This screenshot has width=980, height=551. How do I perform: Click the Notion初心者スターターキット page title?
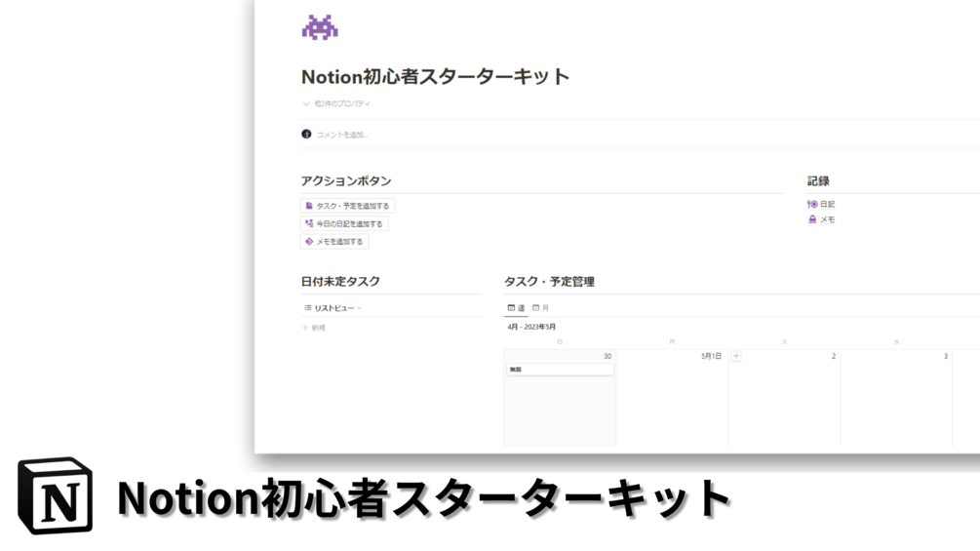435,77
